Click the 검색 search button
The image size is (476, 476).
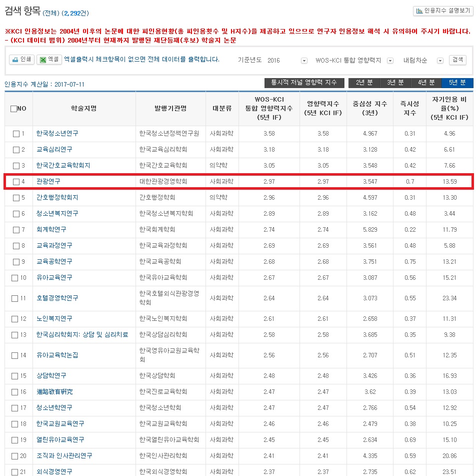[x=457, y=60]
